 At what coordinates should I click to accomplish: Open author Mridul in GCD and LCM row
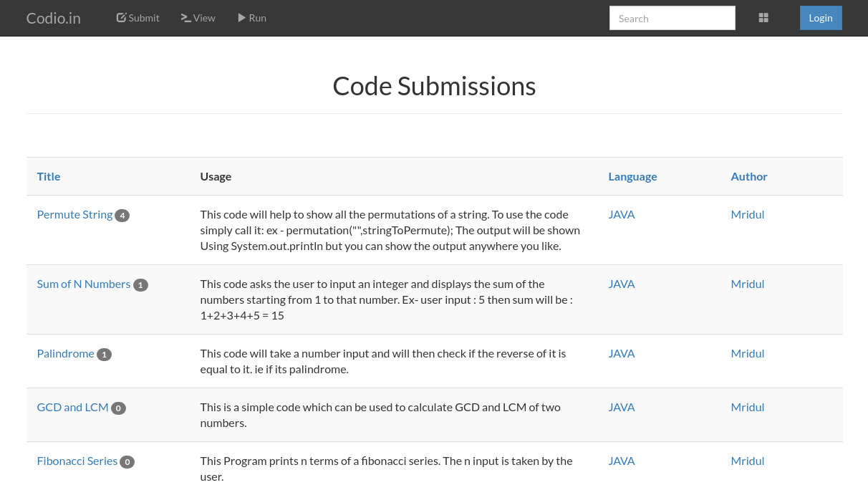pos(748,407)
